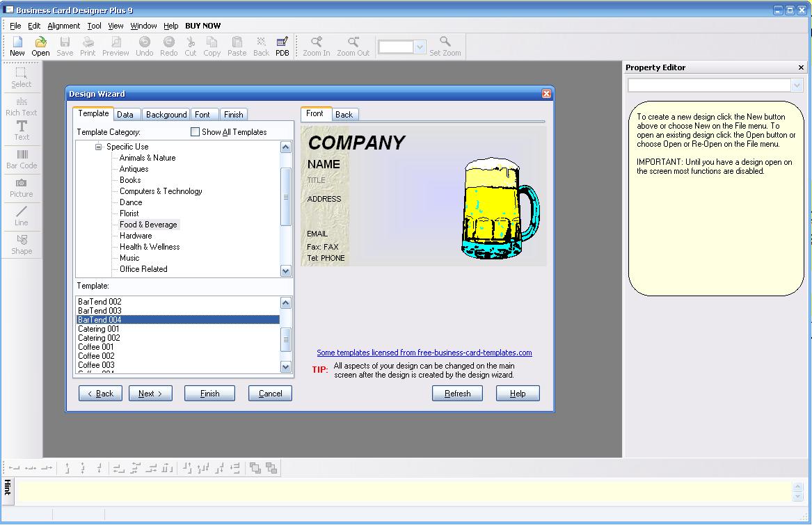Click the Refresh button
812x525 pixels.
457,394
